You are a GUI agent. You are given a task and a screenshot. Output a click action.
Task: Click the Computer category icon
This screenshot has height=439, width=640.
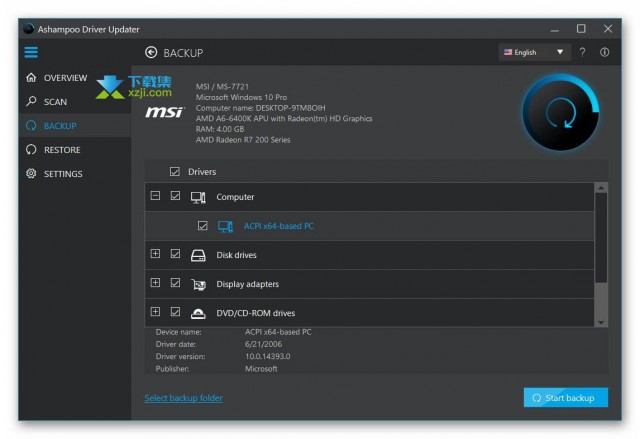tap(198, 197)
